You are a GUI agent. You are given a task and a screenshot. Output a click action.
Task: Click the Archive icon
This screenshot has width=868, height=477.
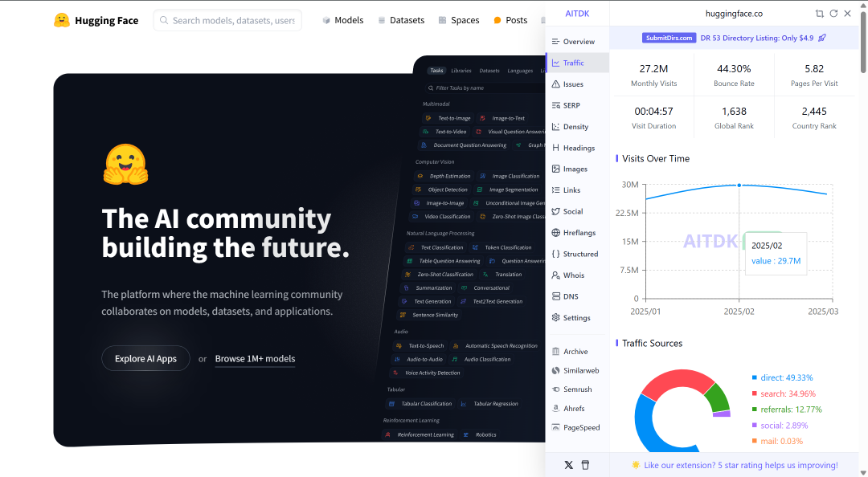click(x=556, y=352)
